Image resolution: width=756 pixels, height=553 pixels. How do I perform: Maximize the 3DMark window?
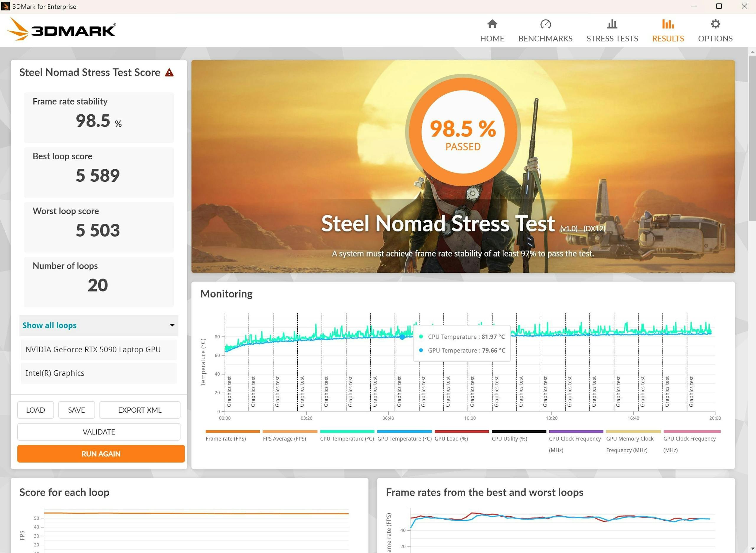[719, 7]
